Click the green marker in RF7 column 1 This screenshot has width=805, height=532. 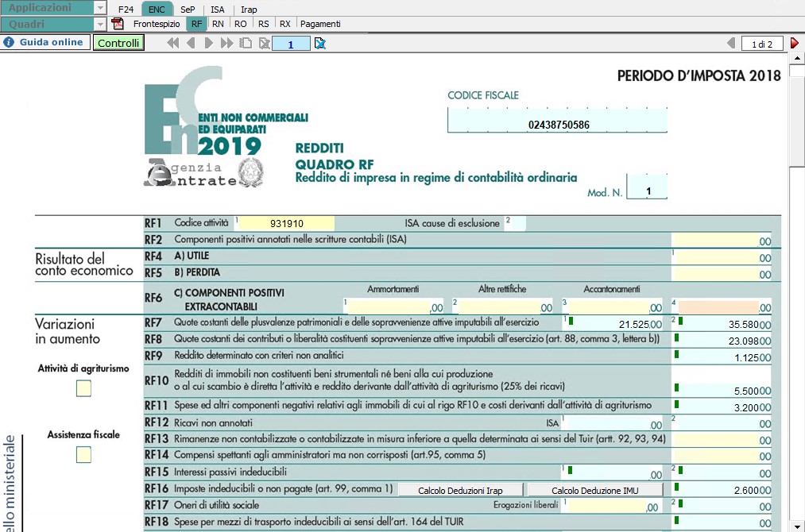[x=571, y=321]
